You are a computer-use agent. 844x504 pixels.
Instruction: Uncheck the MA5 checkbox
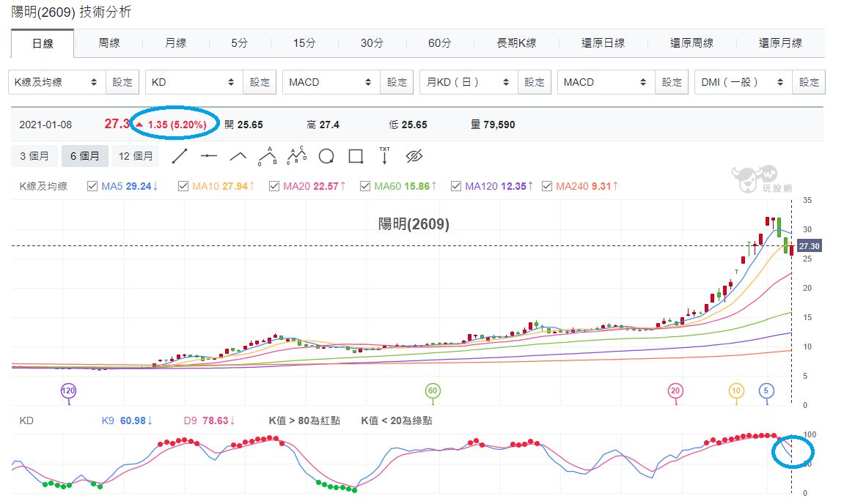(92, 186)
